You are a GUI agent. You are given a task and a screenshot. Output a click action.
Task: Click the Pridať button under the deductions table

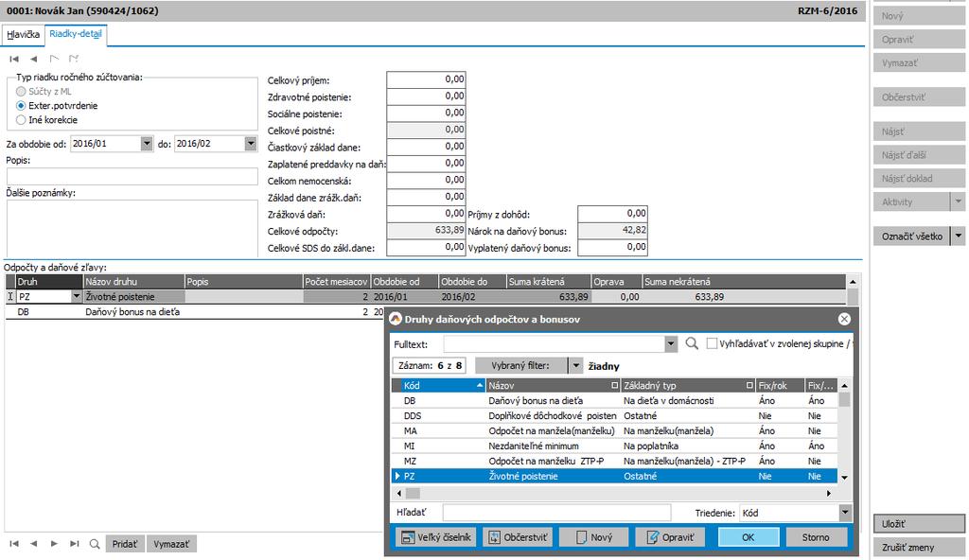124,544
